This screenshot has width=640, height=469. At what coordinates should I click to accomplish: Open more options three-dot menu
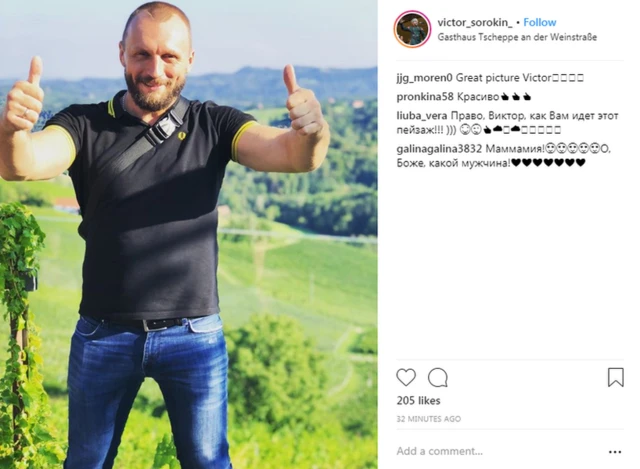pos(615,452)
